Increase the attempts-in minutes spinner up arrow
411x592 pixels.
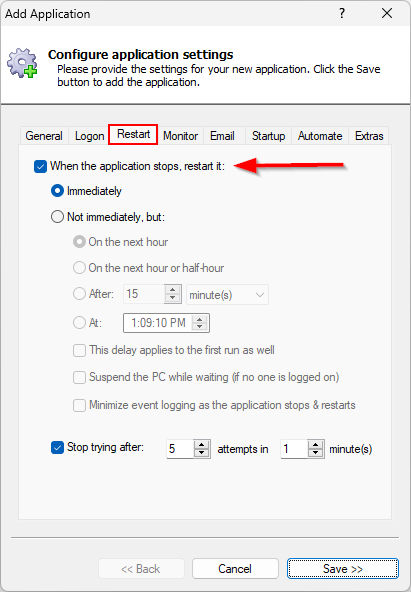[316, 445]
